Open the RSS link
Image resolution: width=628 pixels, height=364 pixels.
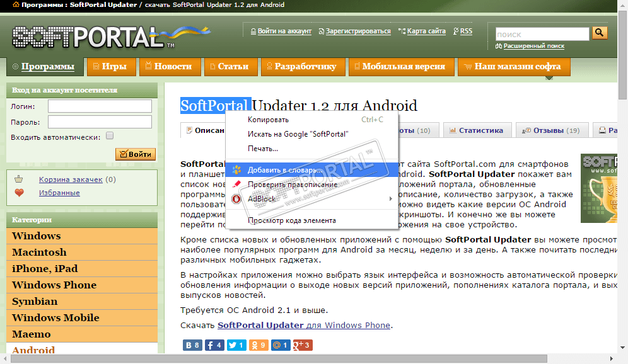tap(466, 31)
